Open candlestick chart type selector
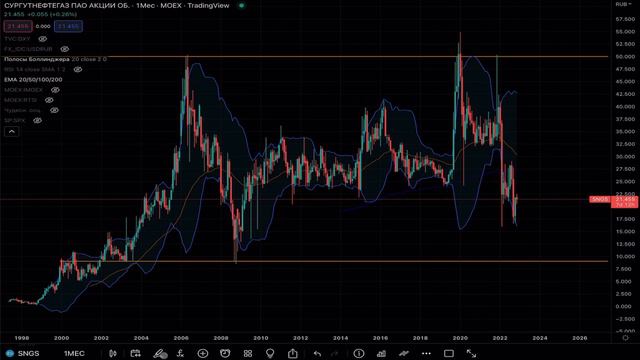The width and height of the screenshot is (640, 360). pos(113,353)
